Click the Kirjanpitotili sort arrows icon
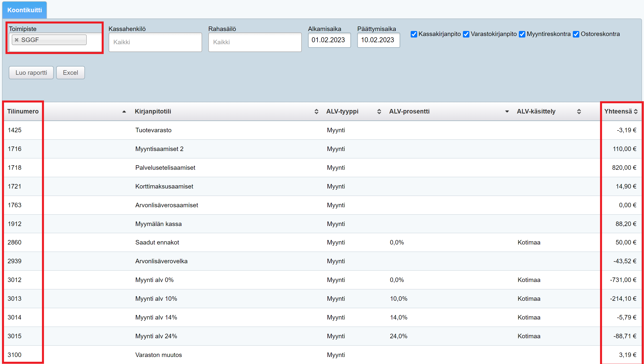Viewport: 644px width, 364px height. 316,111
